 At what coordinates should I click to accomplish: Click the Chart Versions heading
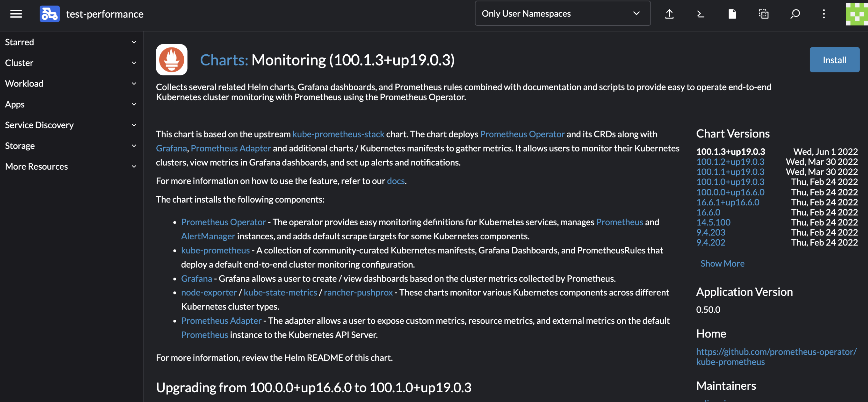pos(733,134)
